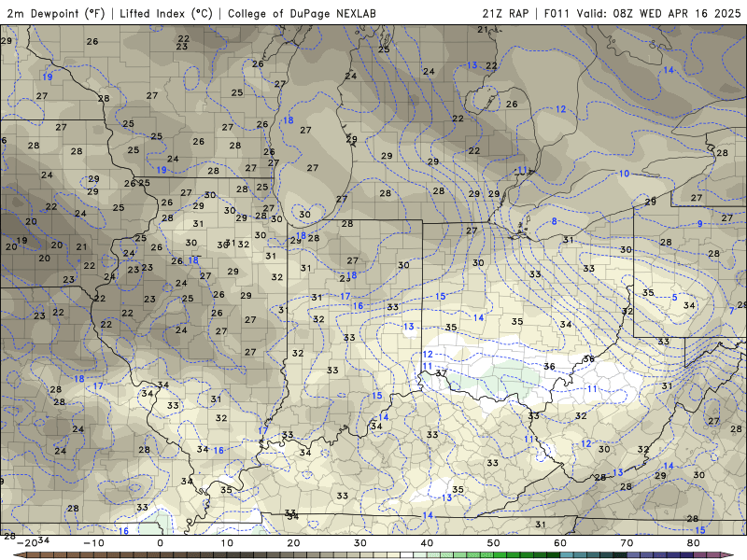Click the '80' tick on the color scale
The image size is (747, 560).
[x=694, y=543]
